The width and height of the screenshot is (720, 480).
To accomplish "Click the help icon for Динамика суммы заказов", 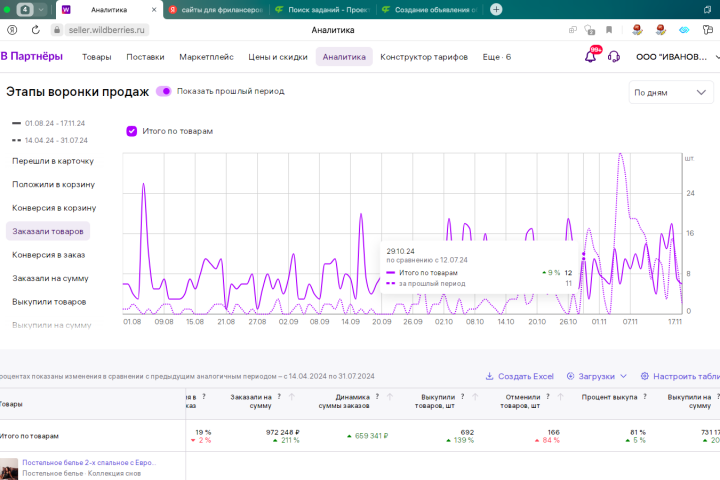I will coord(377,396).
